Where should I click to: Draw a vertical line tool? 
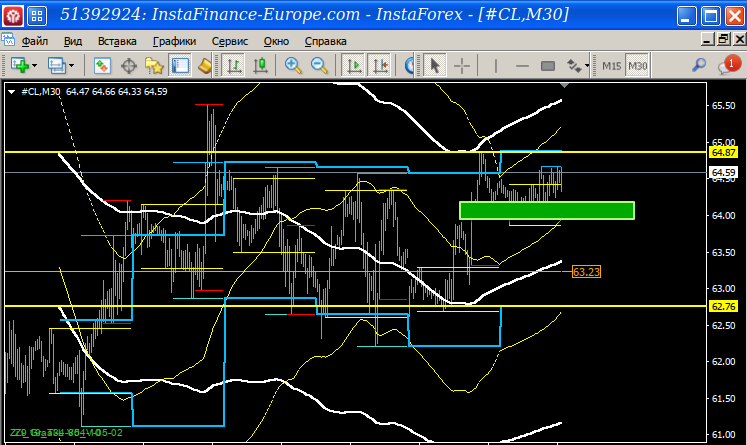point(495,65)
